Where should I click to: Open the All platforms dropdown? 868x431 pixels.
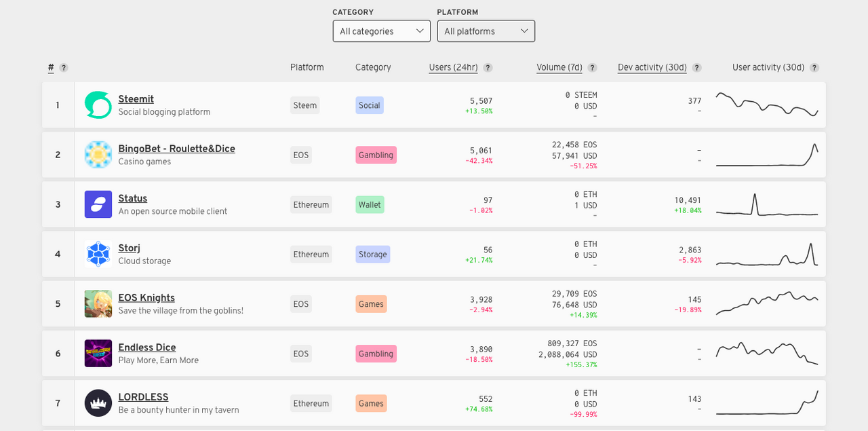click(x=486, y=31)
